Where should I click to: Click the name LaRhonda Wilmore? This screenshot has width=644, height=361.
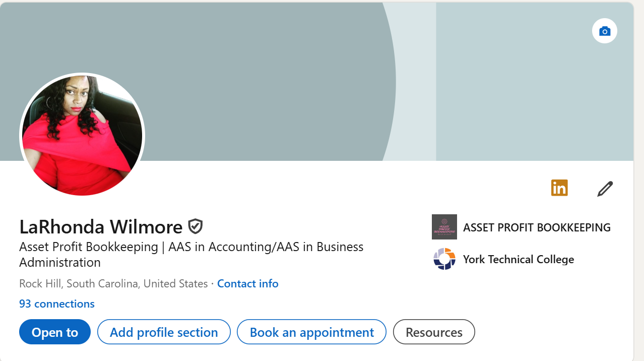[x=100, y=227]
